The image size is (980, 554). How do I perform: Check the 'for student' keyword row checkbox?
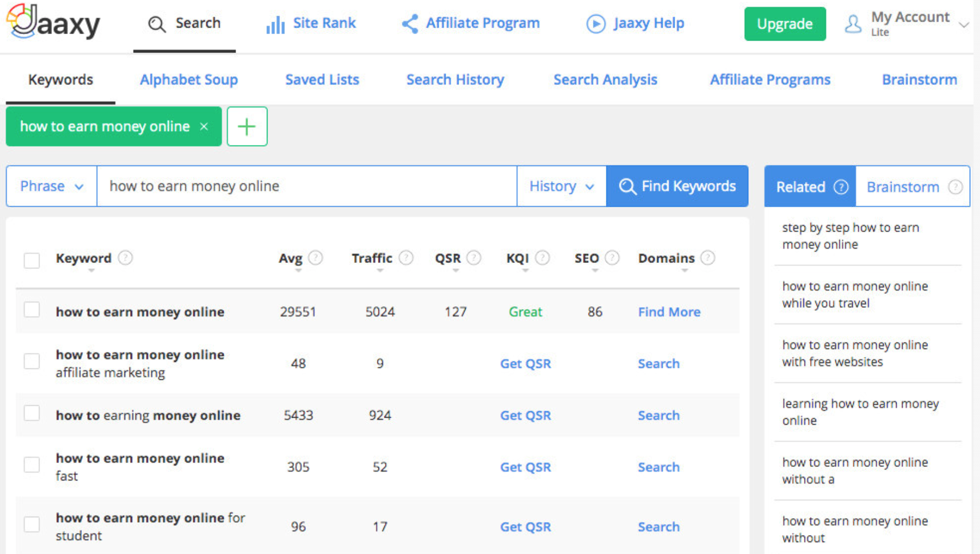coord(32,524)
